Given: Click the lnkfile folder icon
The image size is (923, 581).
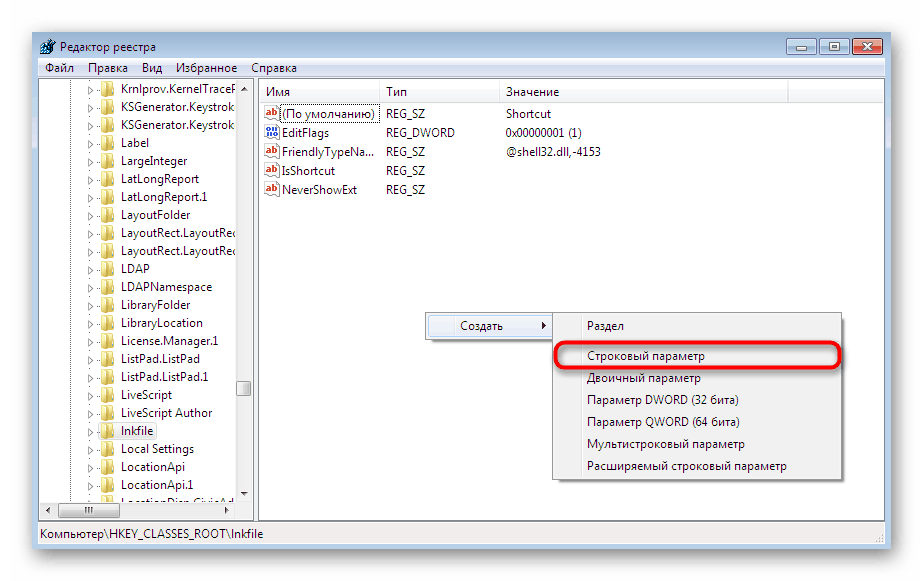Looking at the screenshot, I should point(107,431).
